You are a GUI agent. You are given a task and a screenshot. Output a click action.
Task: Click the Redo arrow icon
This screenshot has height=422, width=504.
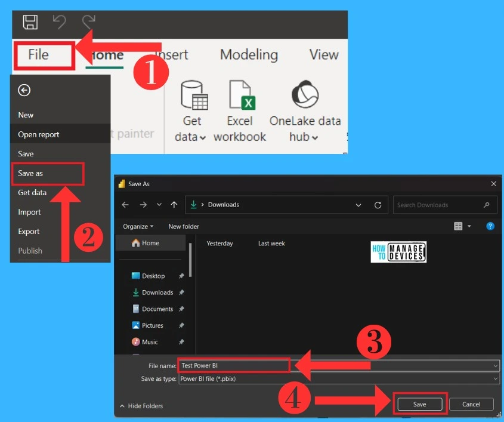89,22
